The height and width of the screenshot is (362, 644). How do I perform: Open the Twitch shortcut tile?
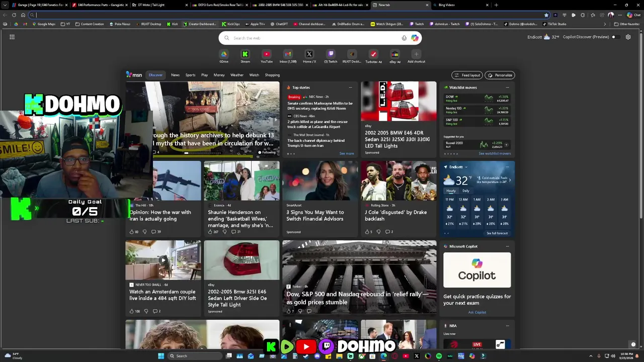pyautogui.click(x=331, y=56)
